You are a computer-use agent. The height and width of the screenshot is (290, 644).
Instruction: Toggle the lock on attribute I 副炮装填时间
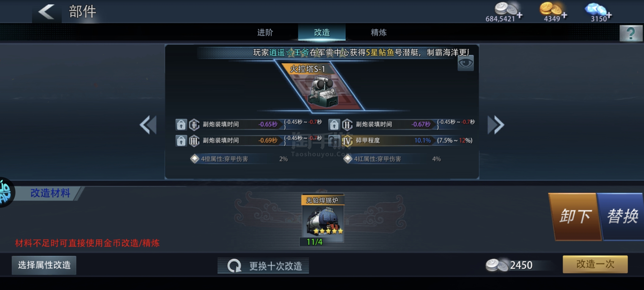pyautogui.click(x=181, y=124)
